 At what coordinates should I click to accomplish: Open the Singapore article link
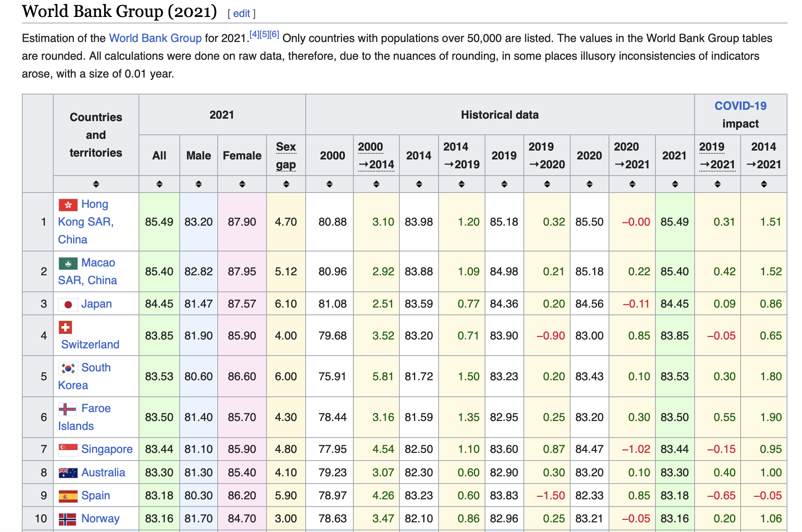(x=107, y=449)
